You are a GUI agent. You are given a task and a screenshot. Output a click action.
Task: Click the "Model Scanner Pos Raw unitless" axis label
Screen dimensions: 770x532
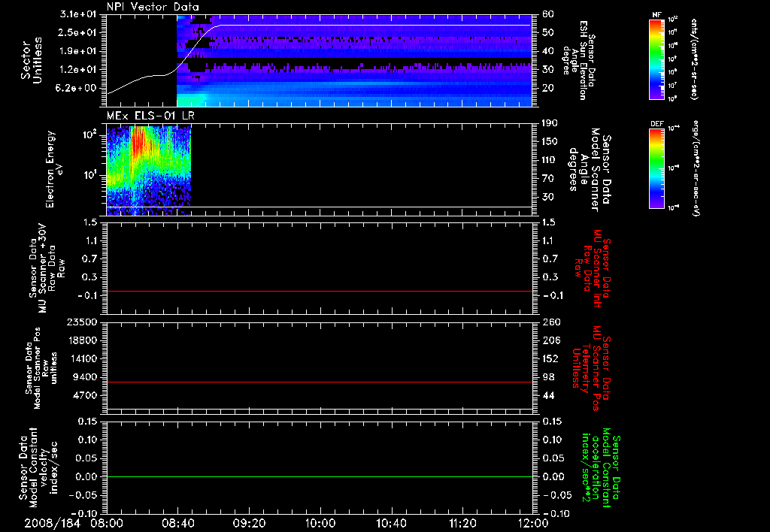point(41,368)
